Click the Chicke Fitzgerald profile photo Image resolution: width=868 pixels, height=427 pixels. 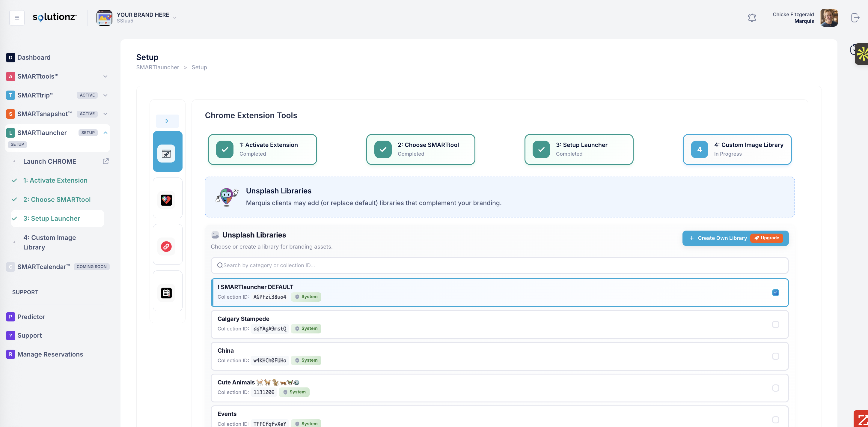(828, 17)
